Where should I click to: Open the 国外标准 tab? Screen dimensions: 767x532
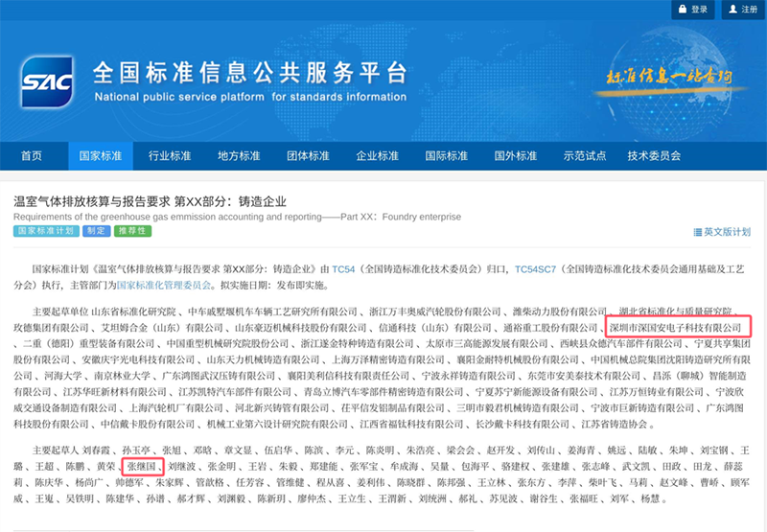pyautogui.click(x=515, y=156)
